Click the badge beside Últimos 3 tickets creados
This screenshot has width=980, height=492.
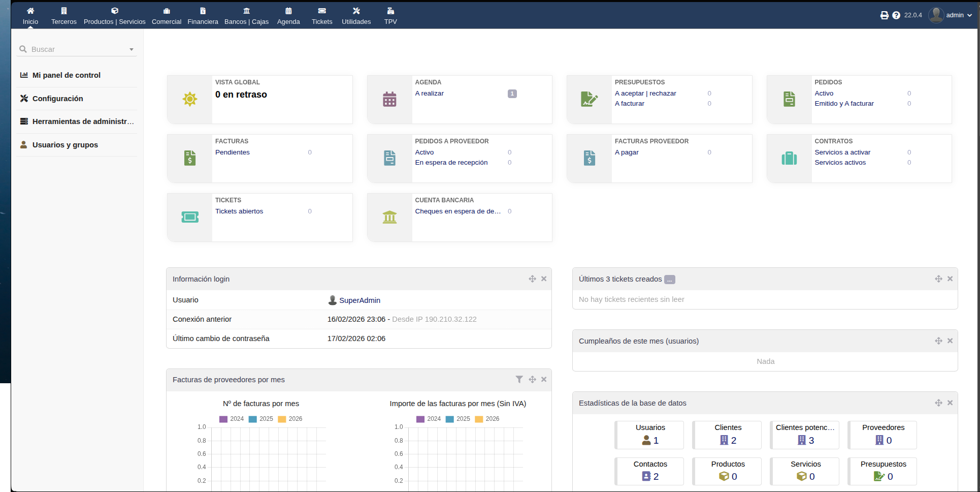670,280
